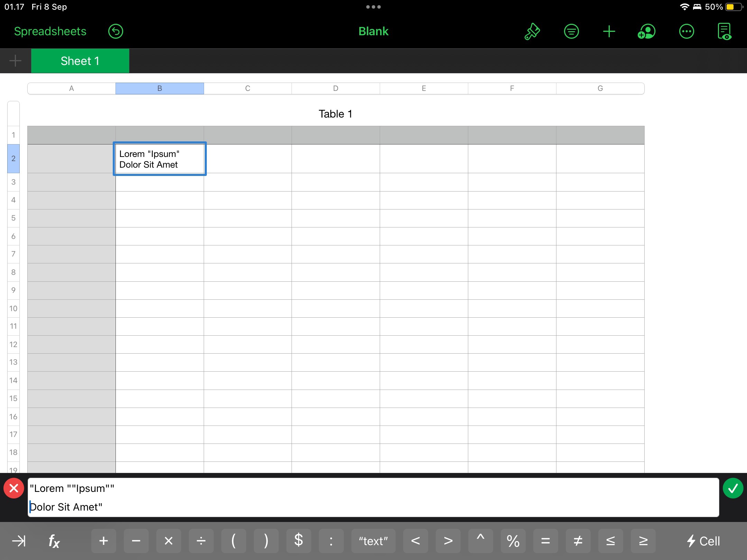The height and width of the screenshot is (560, 747).
Task: Switch to the Sheet 1 tab
Action: [80, 61]
